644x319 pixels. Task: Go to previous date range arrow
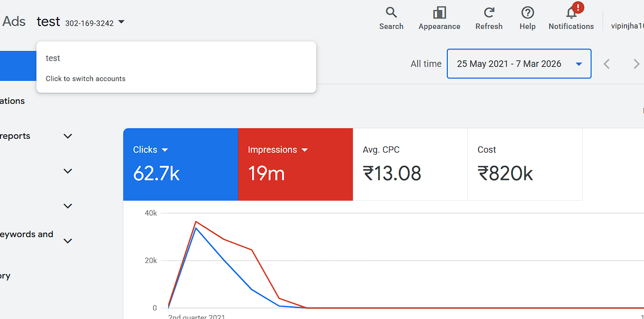click(607, 64)
